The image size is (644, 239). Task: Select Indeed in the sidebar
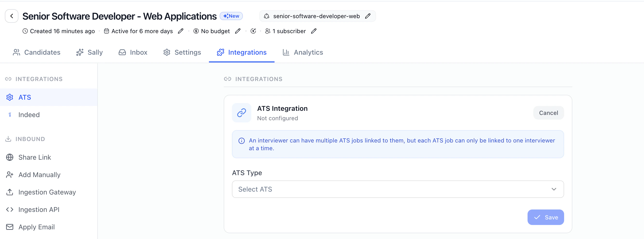pos(49,115)
